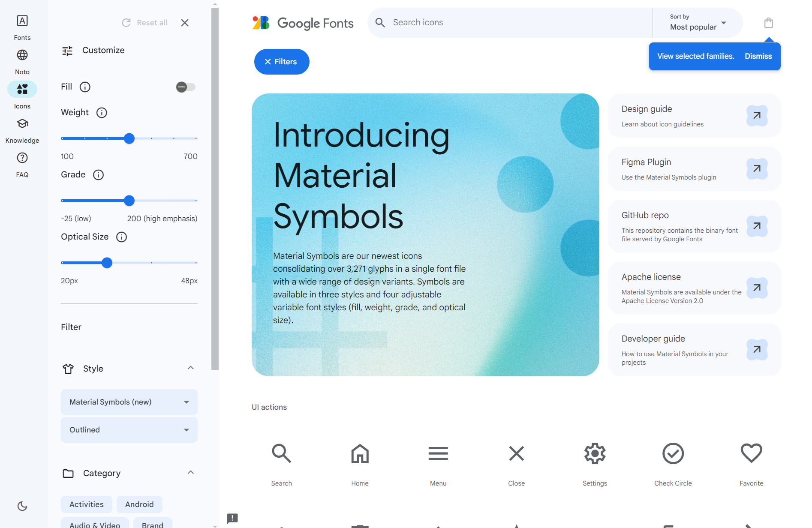Screen dimensions: 812x528
Task: Click the Google Fonts logo
Action: tap(303, 23)
